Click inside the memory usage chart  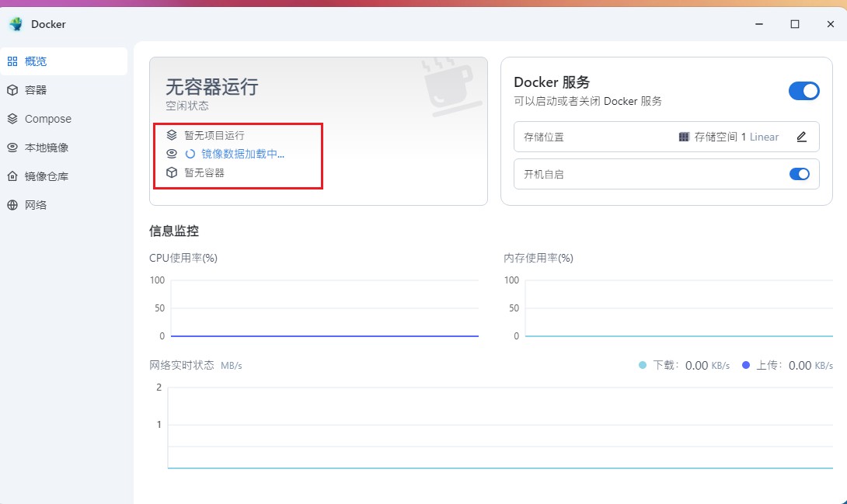coord(679,308)
